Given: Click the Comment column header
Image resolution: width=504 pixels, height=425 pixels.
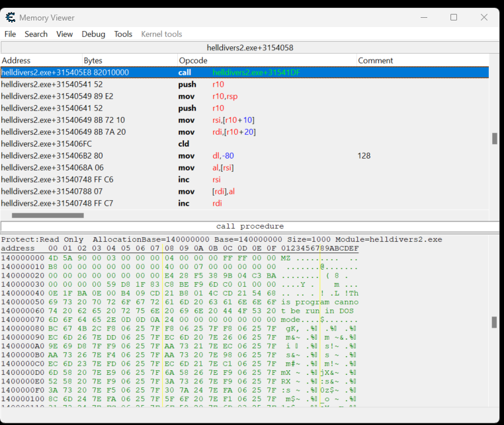Looking at the screenshot, I should 423,60.
